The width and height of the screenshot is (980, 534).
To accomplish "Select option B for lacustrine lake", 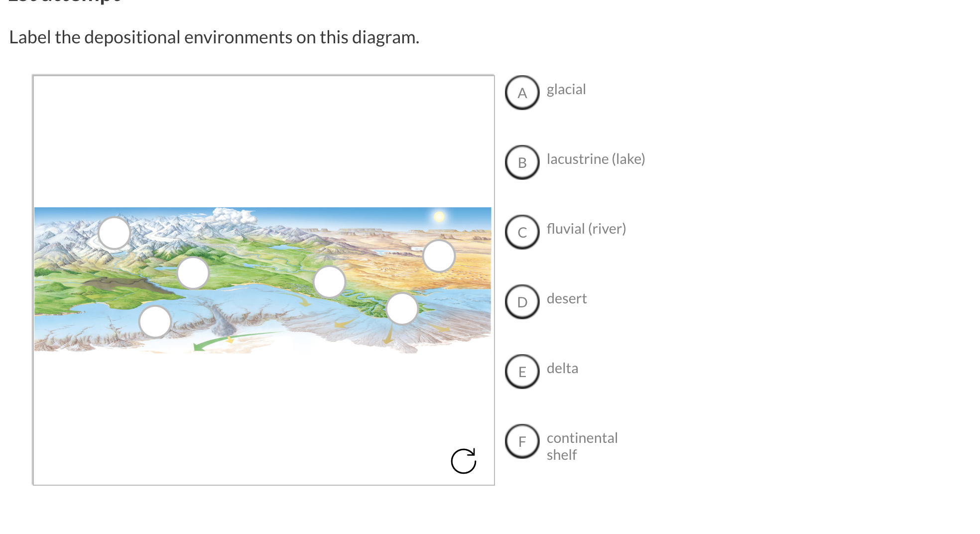I will 522,162.
